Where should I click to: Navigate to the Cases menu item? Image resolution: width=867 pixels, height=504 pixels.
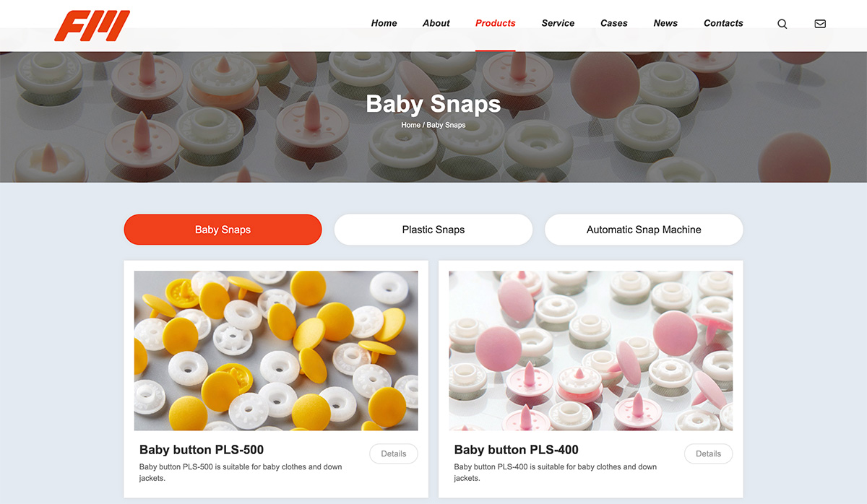614,23
